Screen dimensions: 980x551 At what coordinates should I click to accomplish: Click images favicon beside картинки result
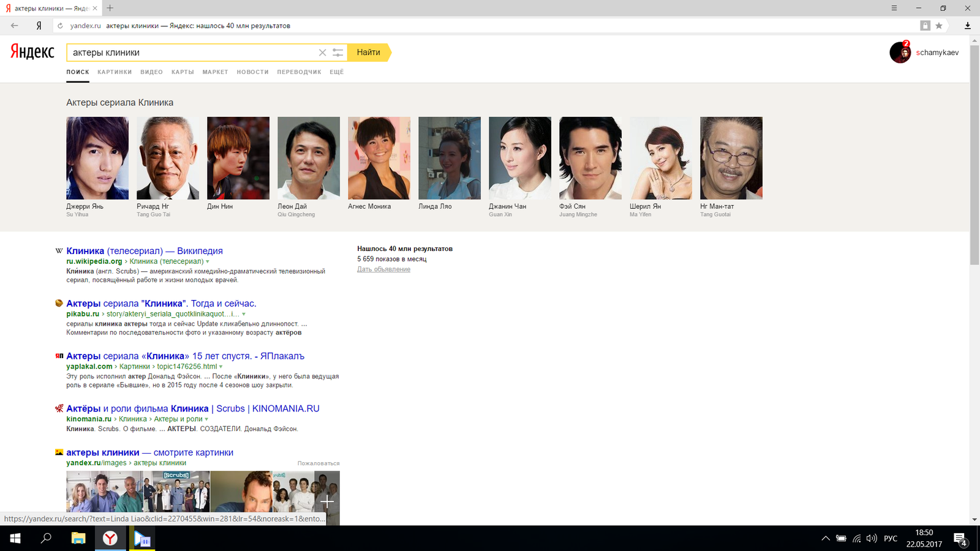pyautogui.click(x=59, y=452)
